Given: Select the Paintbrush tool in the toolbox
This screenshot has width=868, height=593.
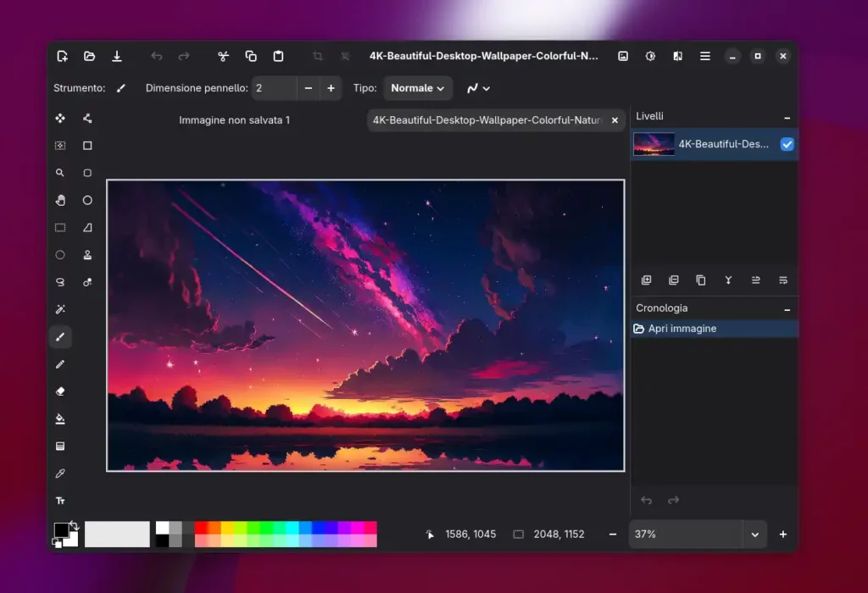Looking at the screenshot, I should [60, 336].
